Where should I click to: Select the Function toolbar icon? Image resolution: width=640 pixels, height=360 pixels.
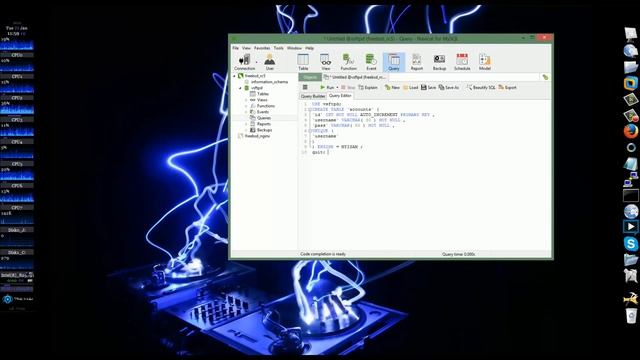coord(348,62)
